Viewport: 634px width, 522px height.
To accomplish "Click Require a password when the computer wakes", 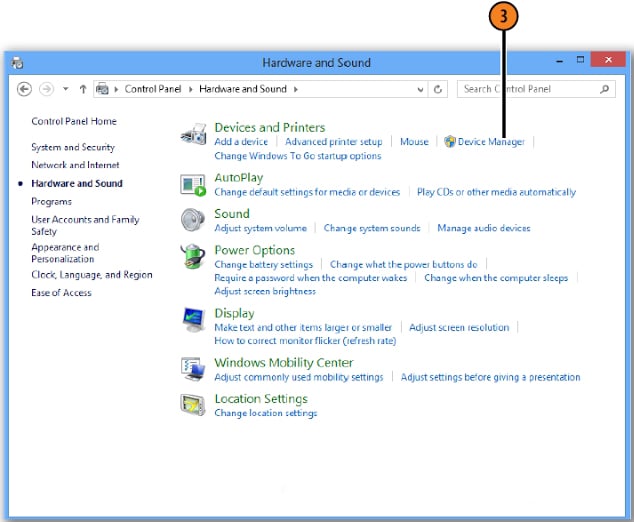I will point(311,278).
